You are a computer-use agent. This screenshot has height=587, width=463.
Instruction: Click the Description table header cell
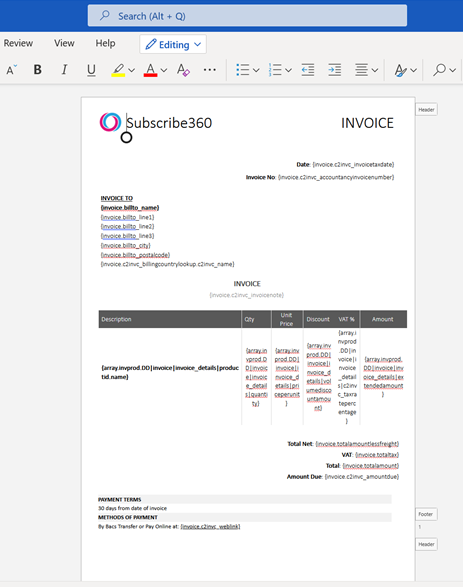(170, 319)
